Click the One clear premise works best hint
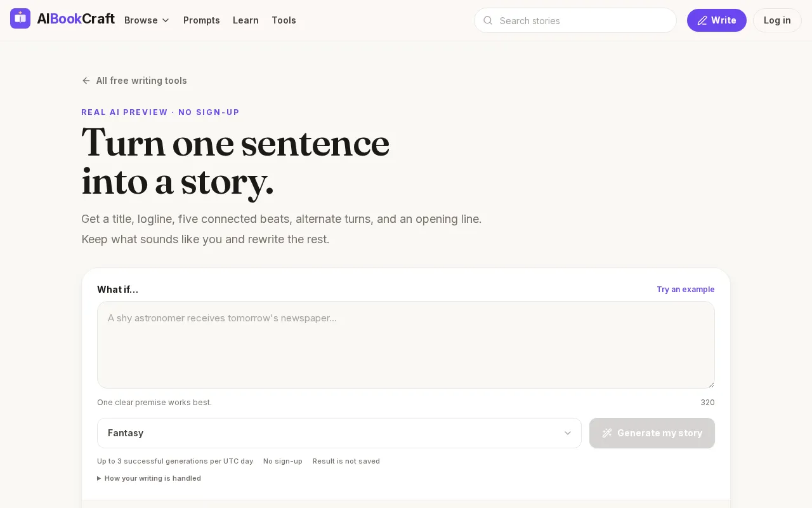Screen dimensions: 812x508 [154, 403]
